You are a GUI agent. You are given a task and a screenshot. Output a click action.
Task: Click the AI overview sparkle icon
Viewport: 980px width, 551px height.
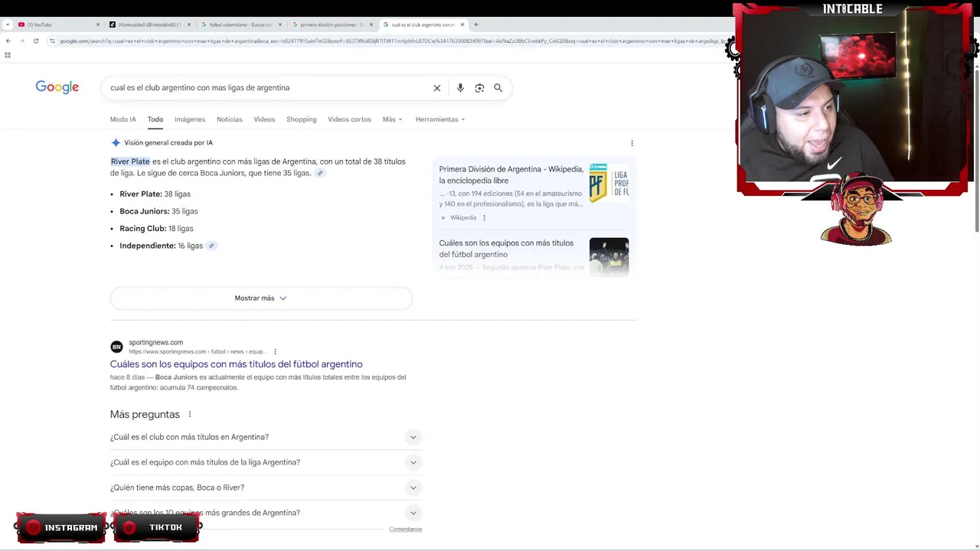pos(116,142)
